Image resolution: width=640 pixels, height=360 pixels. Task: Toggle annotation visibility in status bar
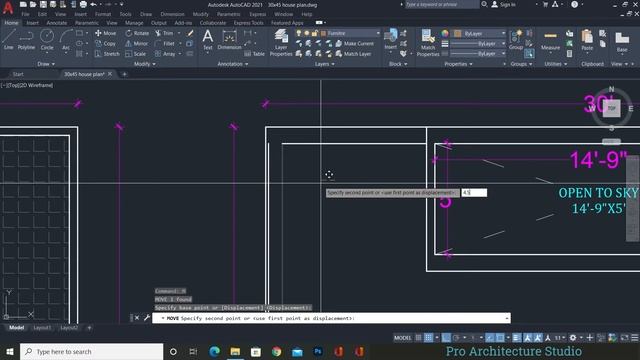tap(528, 338)
